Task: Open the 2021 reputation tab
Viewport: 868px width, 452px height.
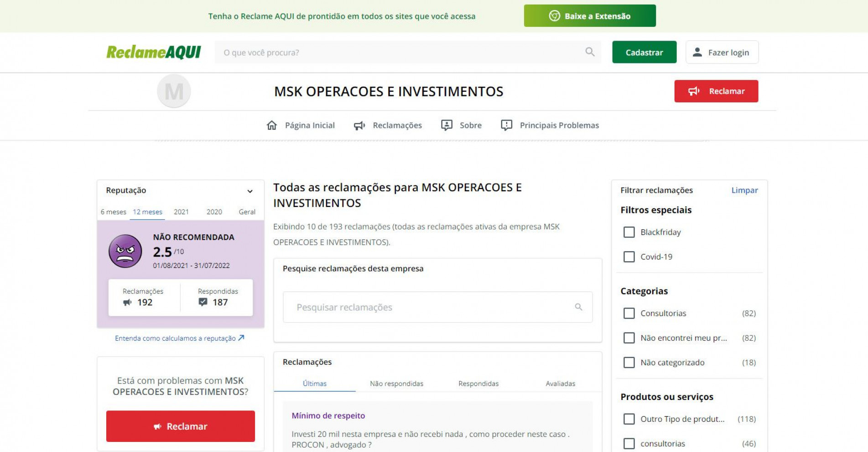Action: 182,211
